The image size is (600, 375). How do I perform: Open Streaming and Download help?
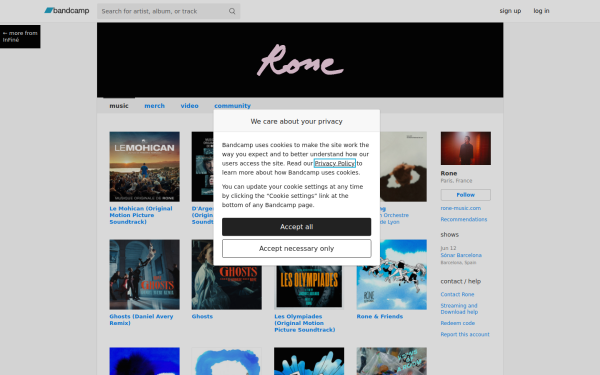coord(459,309)
